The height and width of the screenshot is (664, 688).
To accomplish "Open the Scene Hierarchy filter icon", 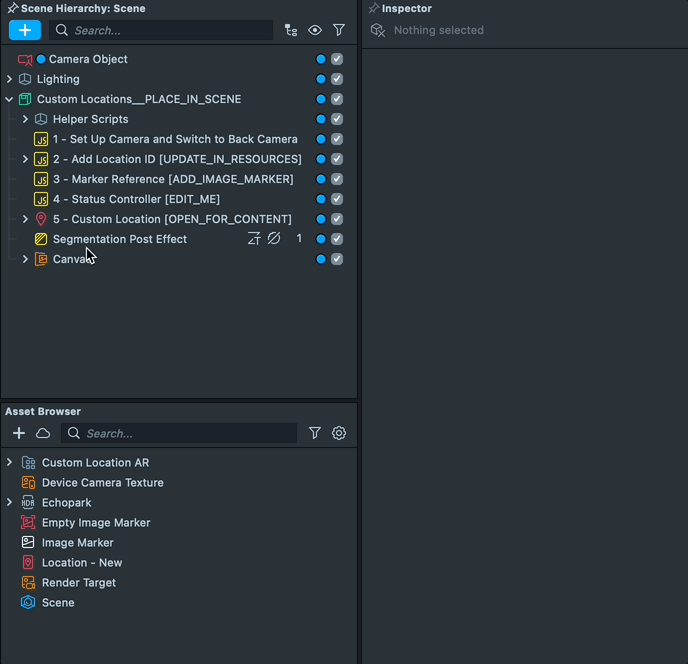I will point(339,30).
